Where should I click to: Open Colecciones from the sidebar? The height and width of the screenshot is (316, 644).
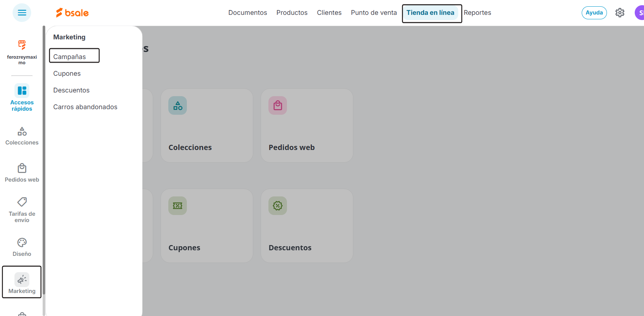22,136
